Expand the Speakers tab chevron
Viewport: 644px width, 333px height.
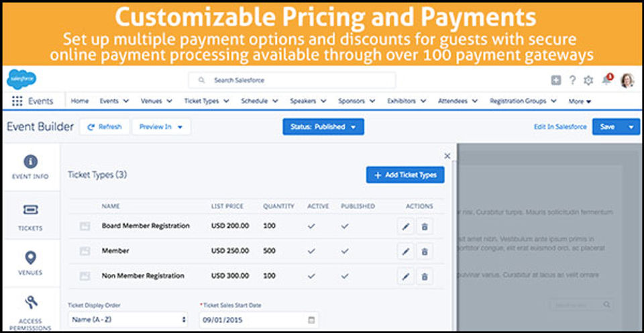[x=323, y=101]
